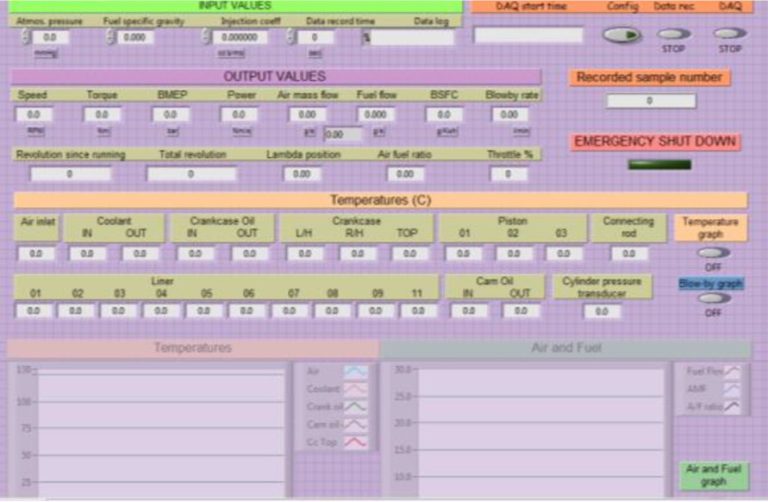The height and width of the screenshot is (502, 768).
Task: Select the Crank oil plot legend icon
Action: 355,407
